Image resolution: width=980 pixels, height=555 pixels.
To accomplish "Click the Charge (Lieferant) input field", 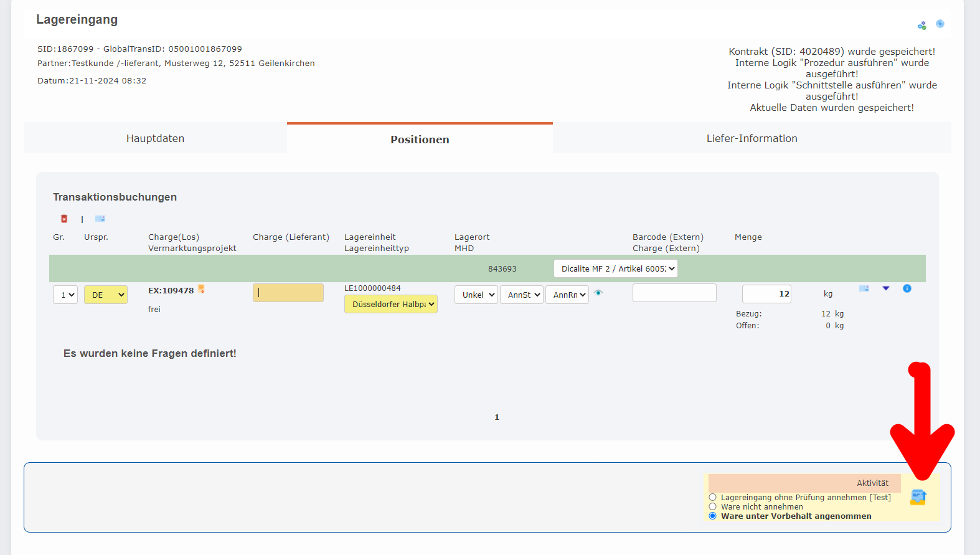I will [288, 293].
